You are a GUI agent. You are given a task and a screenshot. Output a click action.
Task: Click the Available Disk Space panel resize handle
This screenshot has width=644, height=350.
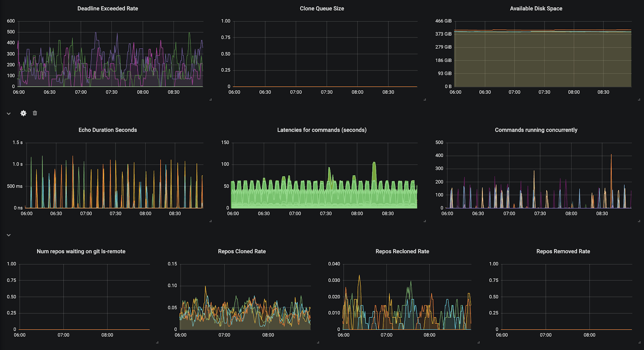[639, 99]
